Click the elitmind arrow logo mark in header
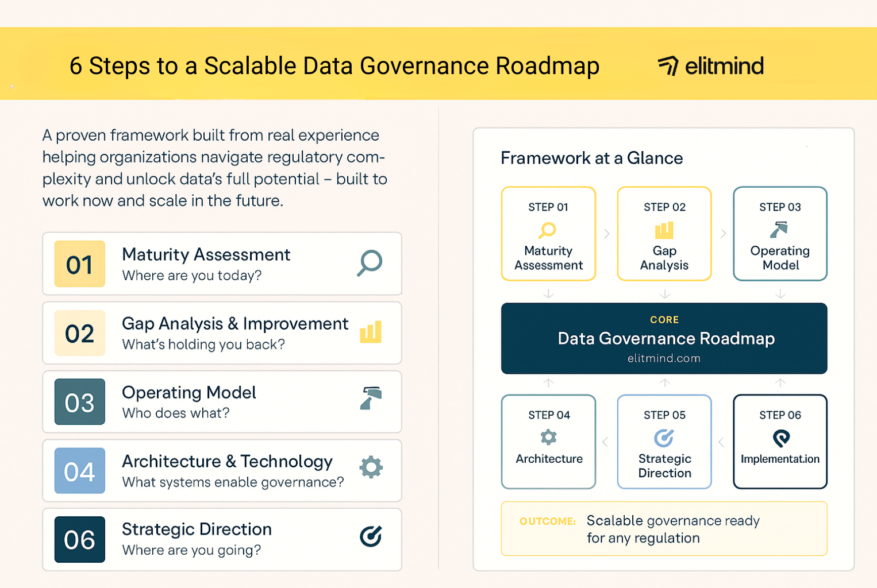This screenshot has height=588, width=877. 668,65
